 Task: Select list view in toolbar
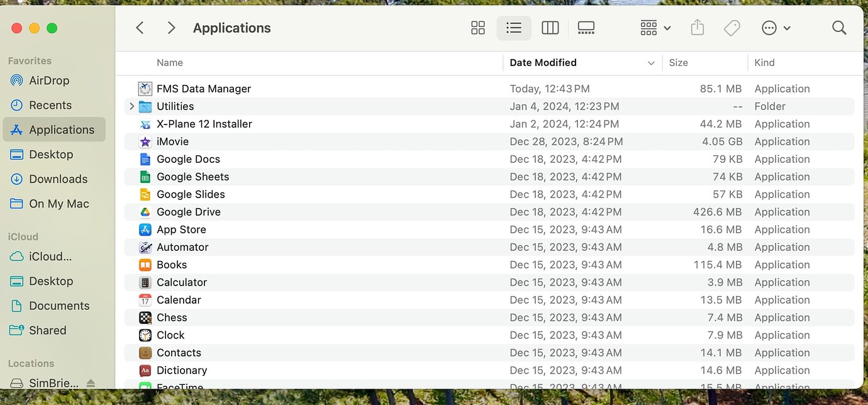514,28
